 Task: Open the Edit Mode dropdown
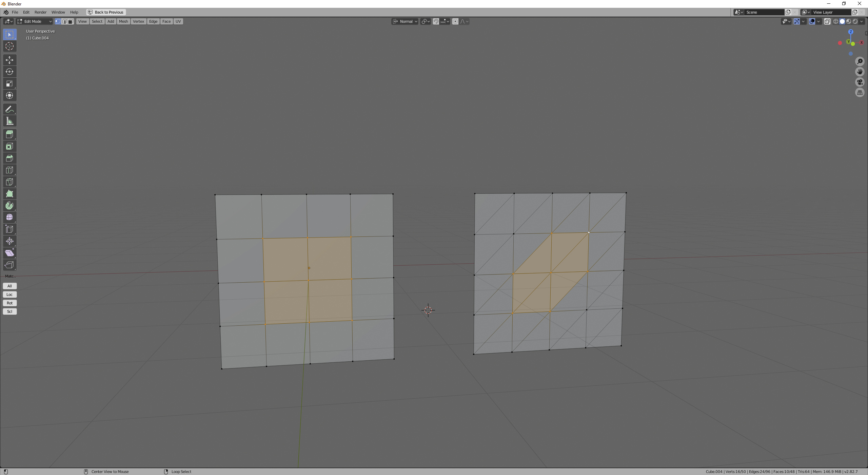pyautogui.click(x=34, y=21)
